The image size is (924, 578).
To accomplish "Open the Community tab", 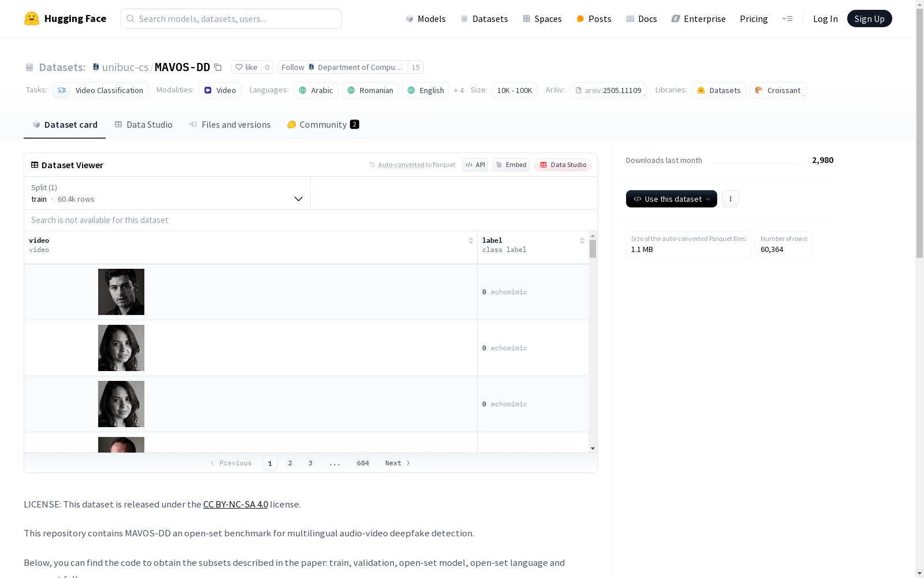I will [x=323, y=124].
